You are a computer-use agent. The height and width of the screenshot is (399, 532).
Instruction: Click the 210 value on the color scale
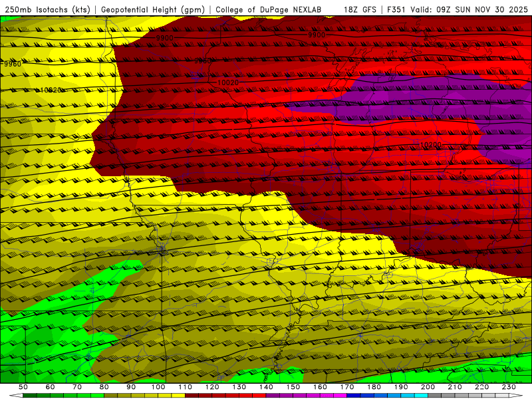455,387
